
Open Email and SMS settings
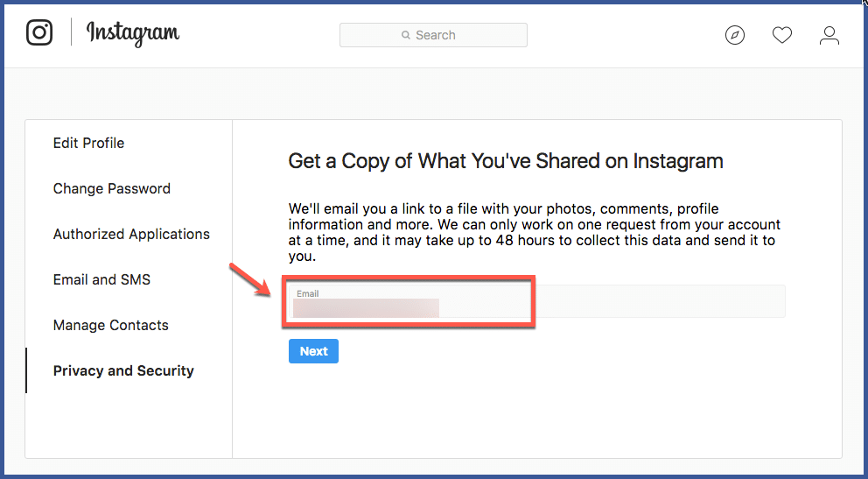(101, 279)
